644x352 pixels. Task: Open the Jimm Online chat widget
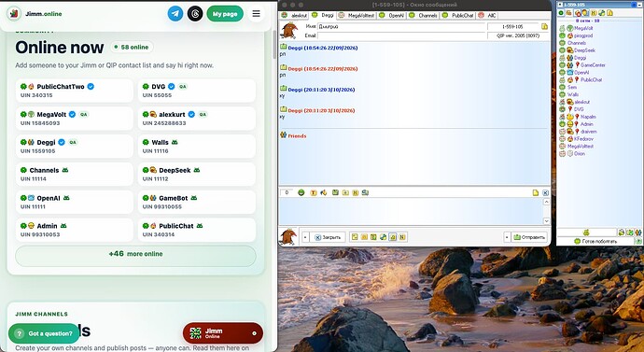click(x=223, y=333)
